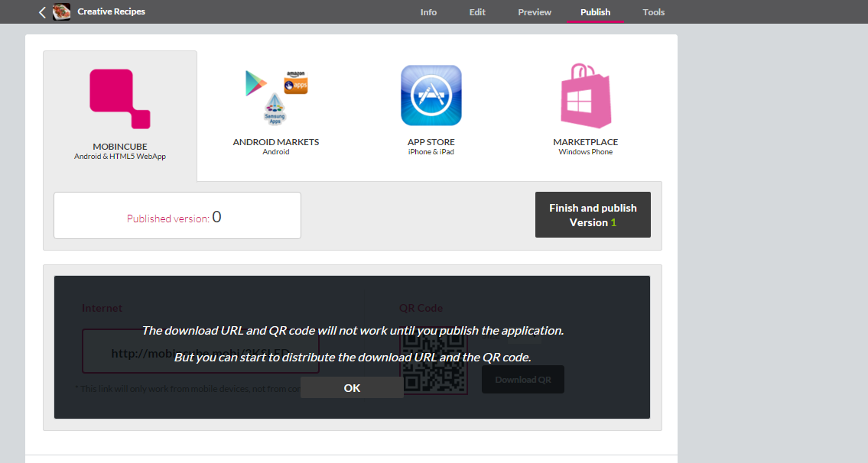
Task: Click the Published version box
Action: [177, 215]
